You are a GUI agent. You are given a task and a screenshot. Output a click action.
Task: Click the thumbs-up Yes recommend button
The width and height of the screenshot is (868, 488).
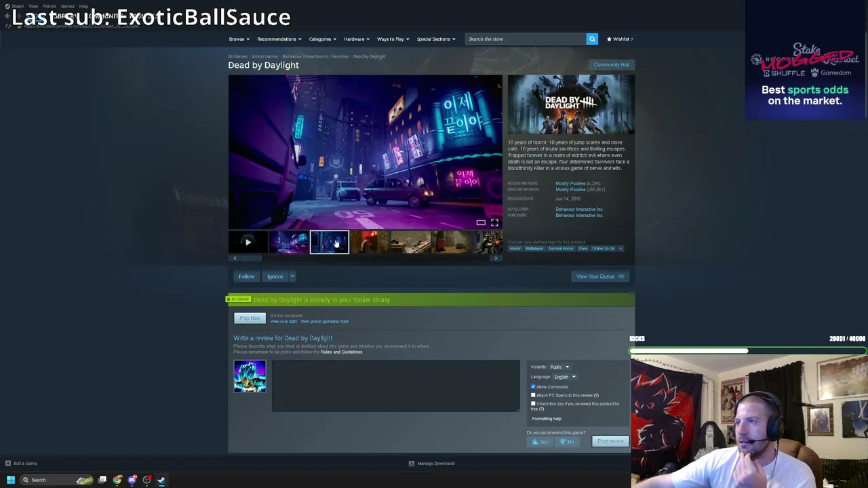pos(540,441)
